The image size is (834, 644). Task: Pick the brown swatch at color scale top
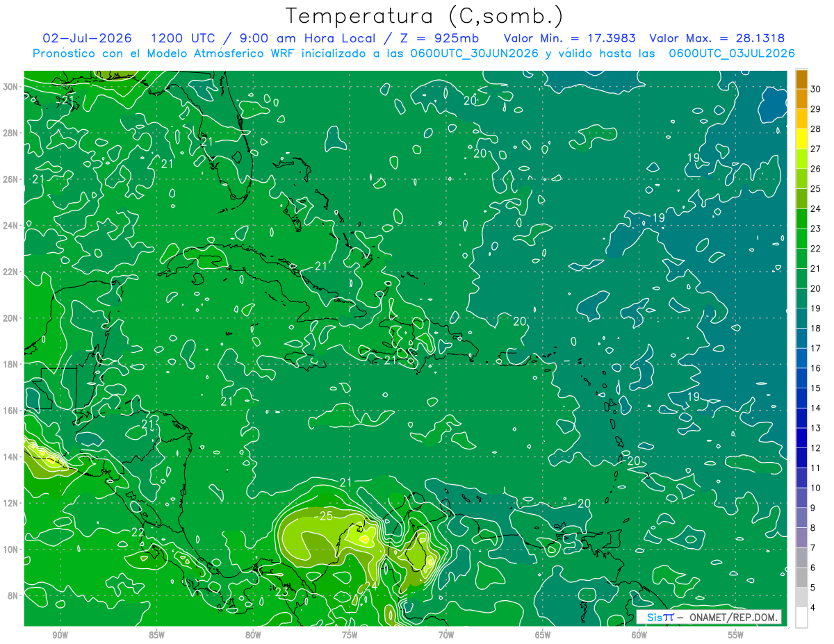tap(801, 79)
